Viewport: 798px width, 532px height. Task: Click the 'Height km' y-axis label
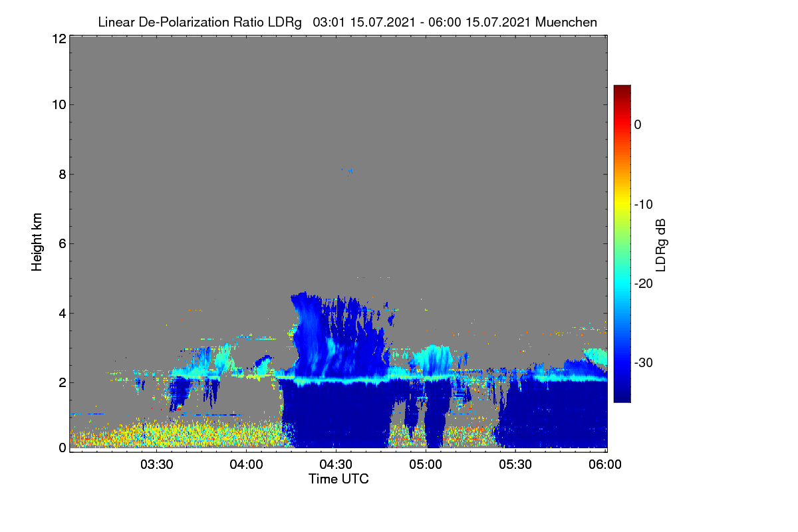(37, 243)
